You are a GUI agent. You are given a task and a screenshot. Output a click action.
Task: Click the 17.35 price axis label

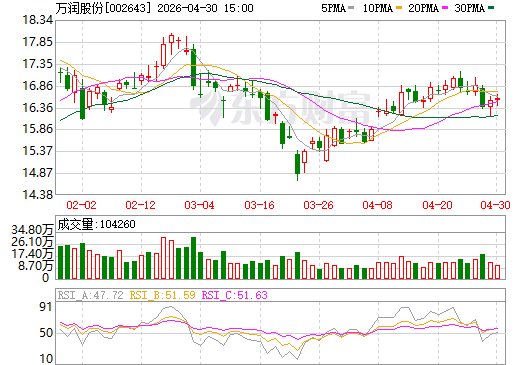tap(37, 64)
